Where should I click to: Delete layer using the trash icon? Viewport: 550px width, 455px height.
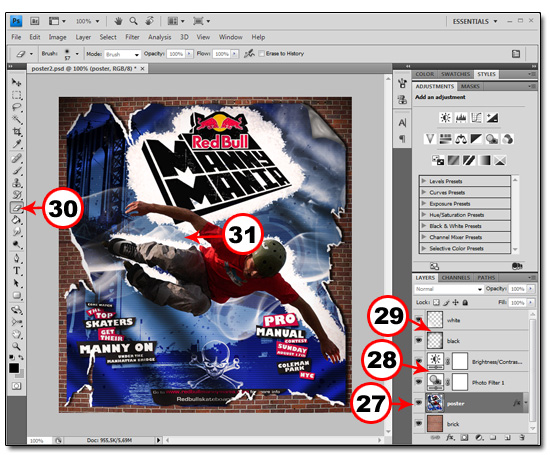522,438
